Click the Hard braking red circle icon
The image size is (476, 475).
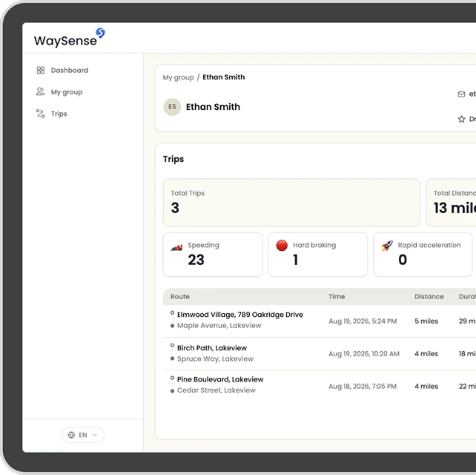coord(282,246)
